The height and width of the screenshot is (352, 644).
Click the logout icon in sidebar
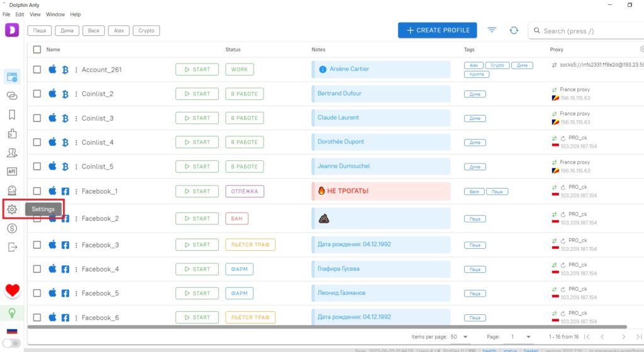(12, 247)
